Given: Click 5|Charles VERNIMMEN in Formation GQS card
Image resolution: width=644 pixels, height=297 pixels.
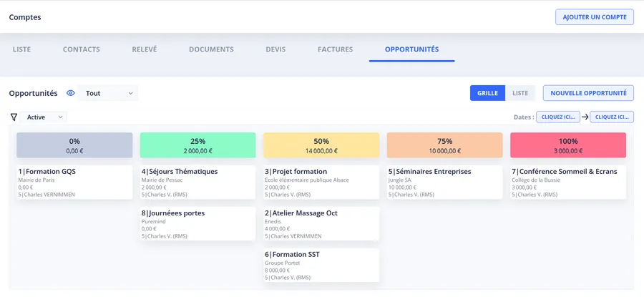Looking at the screenshot, I should pyautogui.click(x=47, y=195).
